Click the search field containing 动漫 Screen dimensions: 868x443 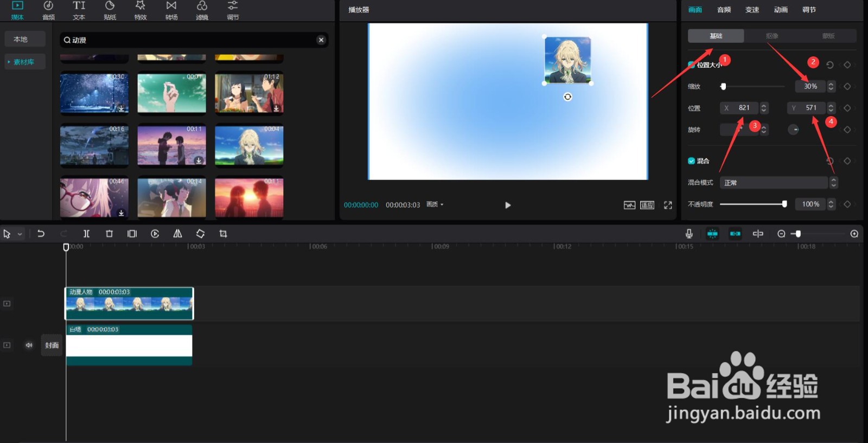pos(194,40)
